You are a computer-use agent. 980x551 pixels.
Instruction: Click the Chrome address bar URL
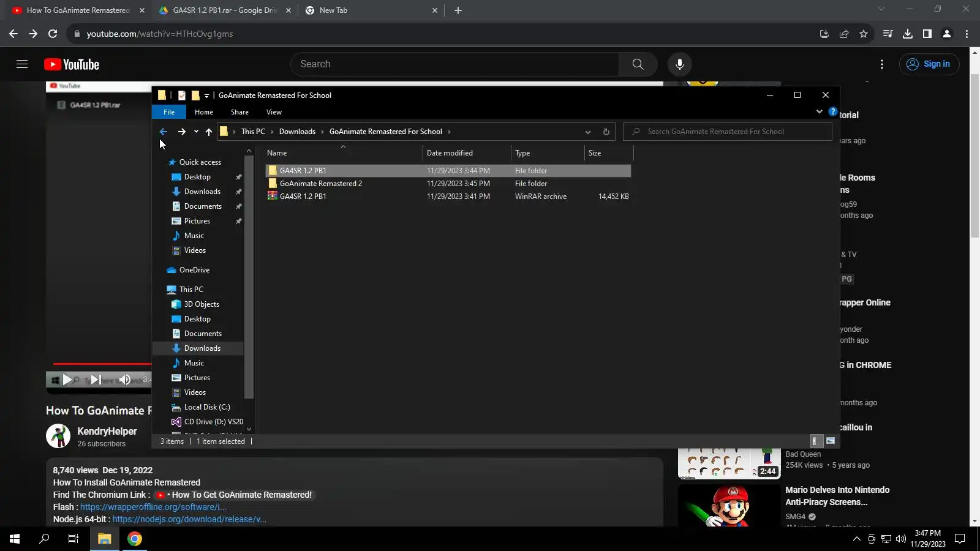point(160,34)
